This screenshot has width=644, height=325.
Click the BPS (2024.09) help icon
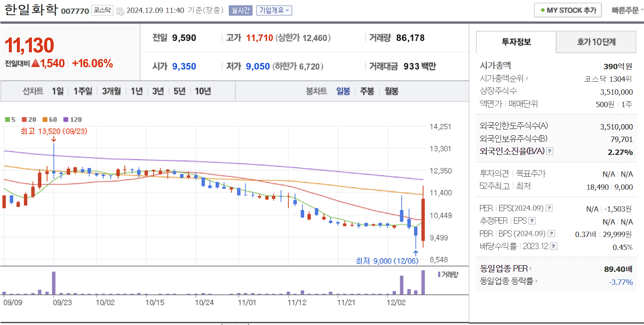pos(552,233)
